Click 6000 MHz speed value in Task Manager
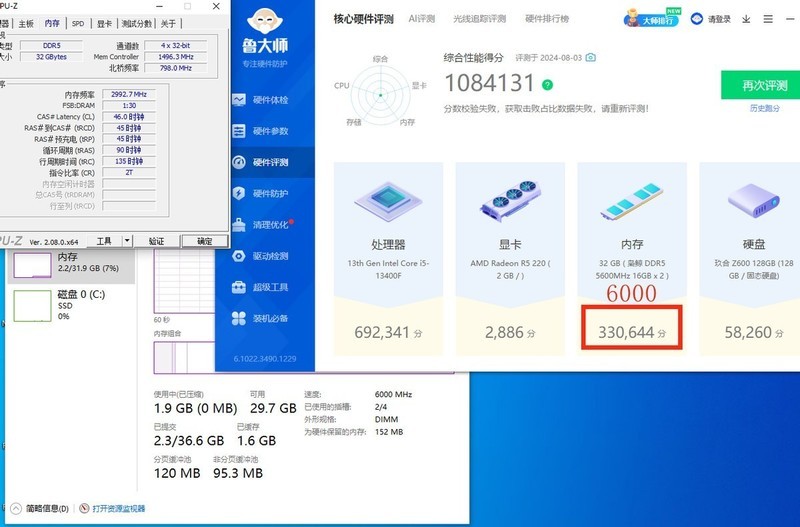The image size is (800, 527). [x=393, y=394]
